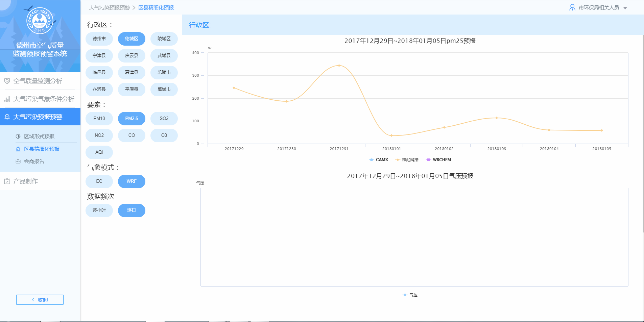Viewport: 644px width, 322px height.
Task: Hide the 神经网络 series via the legend
Action: (407, 160)
